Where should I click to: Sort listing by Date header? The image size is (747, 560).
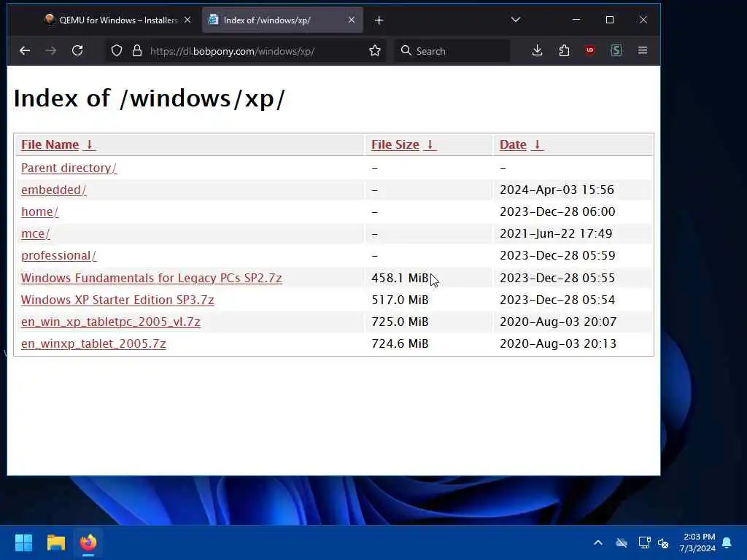point(513,144)
